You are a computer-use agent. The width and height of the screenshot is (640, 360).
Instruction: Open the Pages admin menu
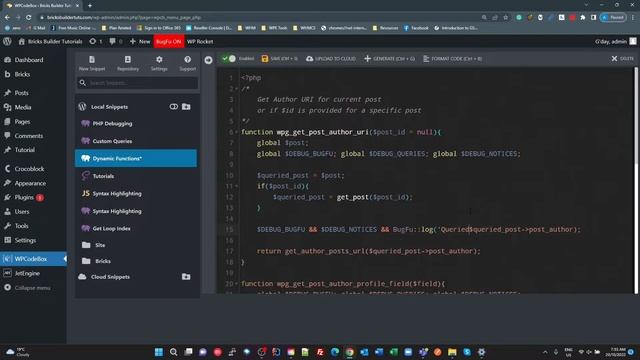click(33, 121)
